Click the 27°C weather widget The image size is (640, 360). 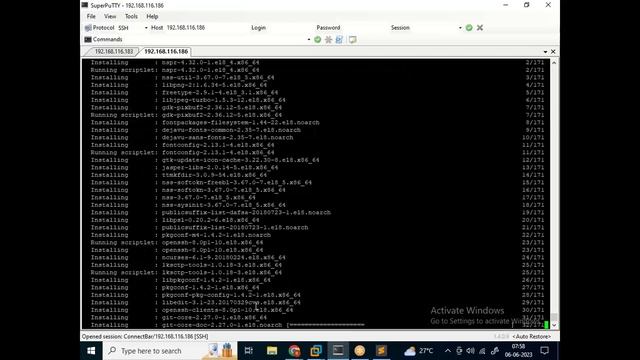(x=419, y=351)
